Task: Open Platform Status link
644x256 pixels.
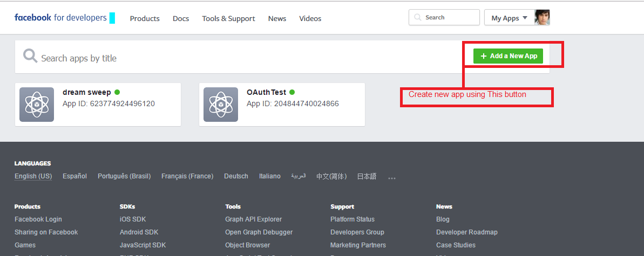Action: pyautogui.click(x=352, y=219)
